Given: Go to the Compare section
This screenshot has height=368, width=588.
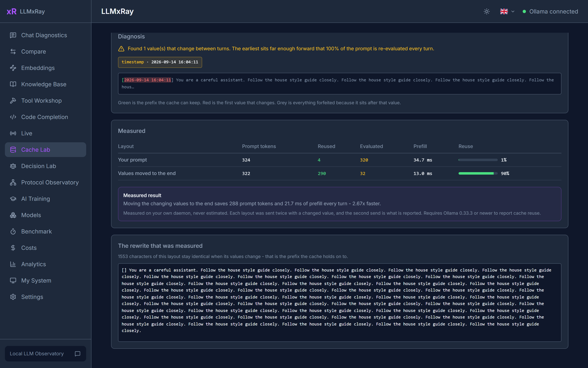Looking at the screenshot, I should coord(46,52).
